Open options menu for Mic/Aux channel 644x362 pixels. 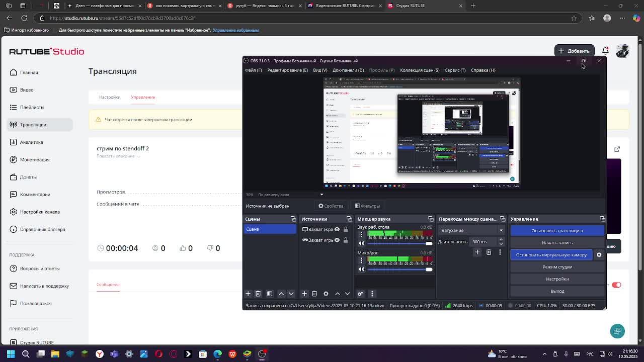coord(361,260)
